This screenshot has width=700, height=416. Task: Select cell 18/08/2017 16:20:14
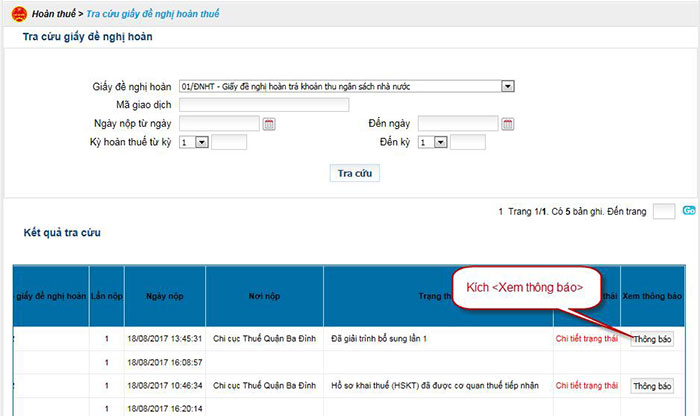[x=165, y=409]
